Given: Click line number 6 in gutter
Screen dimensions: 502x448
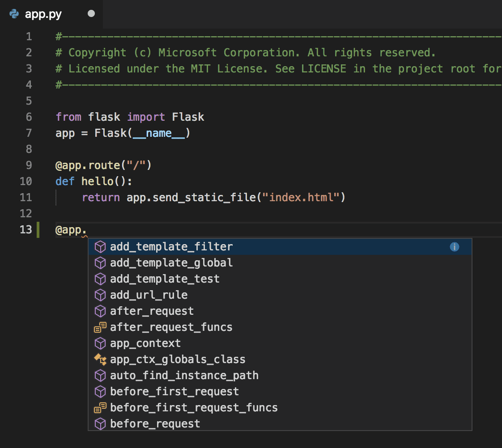Looking at the screenshot, I should [29, 117].
